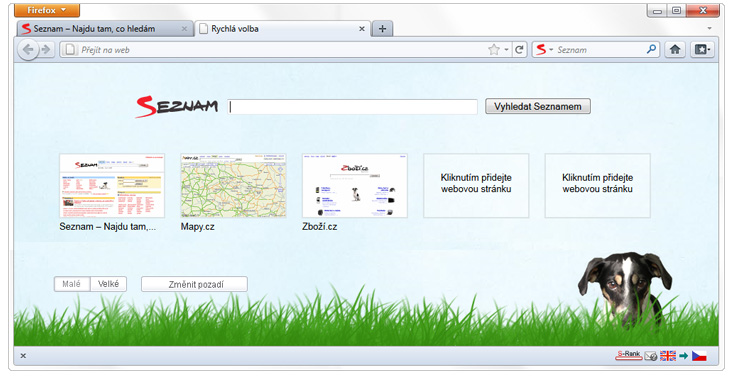Go back with the browser back arrow
The image size is (732, 379).
(x=28, y=50)
